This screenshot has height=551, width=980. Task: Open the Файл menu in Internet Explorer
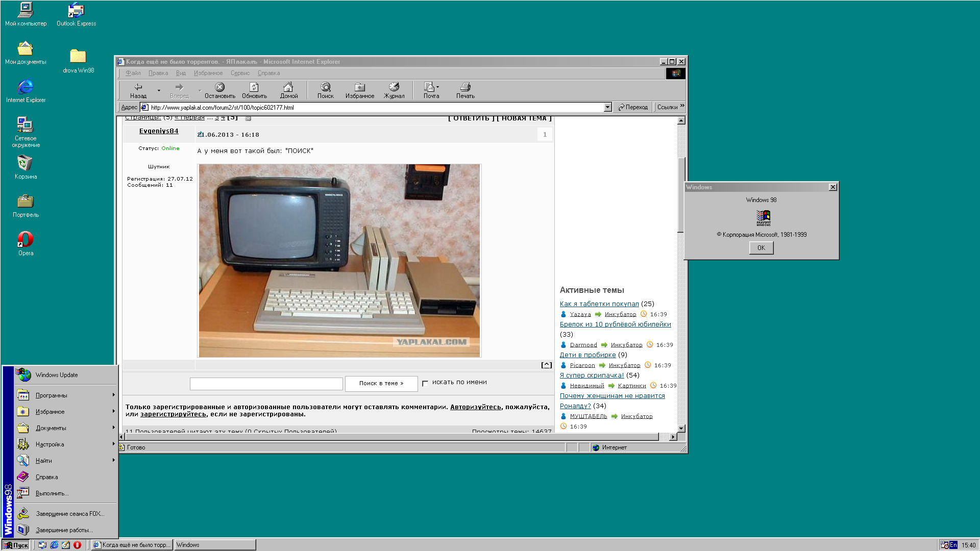point(133,73)
